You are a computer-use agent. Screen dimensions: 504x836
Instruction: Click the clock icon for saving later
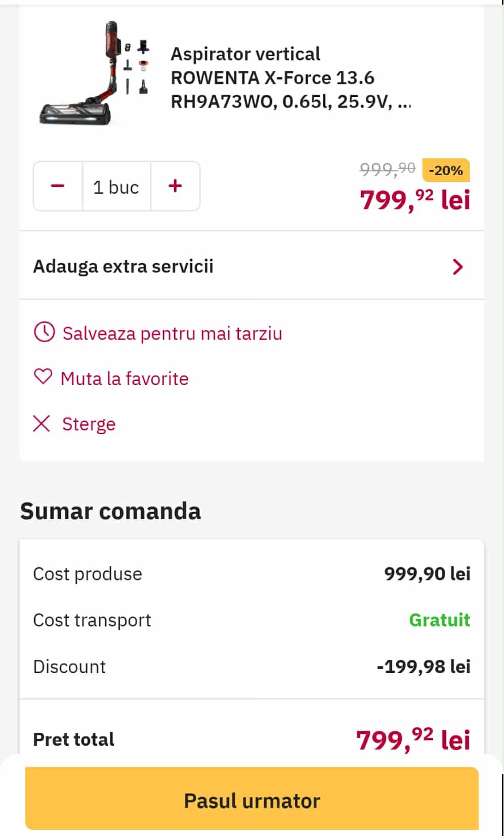[44, 332]
